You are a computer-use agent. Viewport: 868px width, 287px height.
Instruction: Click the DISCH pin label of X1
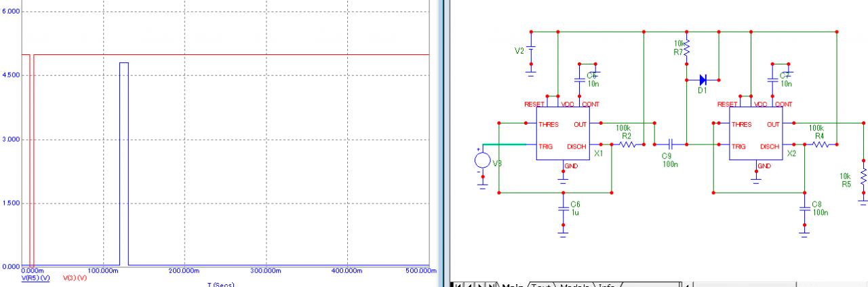coord(577,146)
